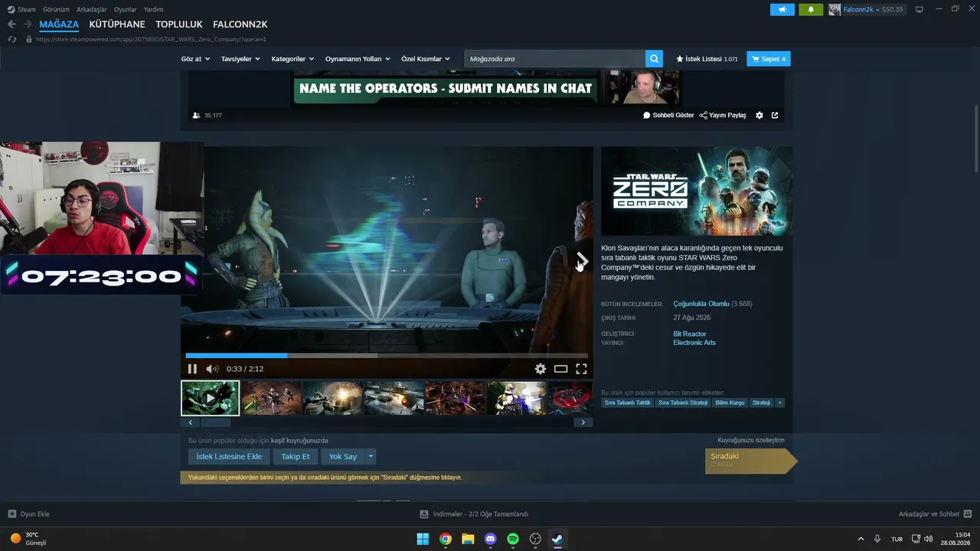980x551 pixels.
Task: Open the Sıra Tabanlı Taktik tag
Action: 627,403
